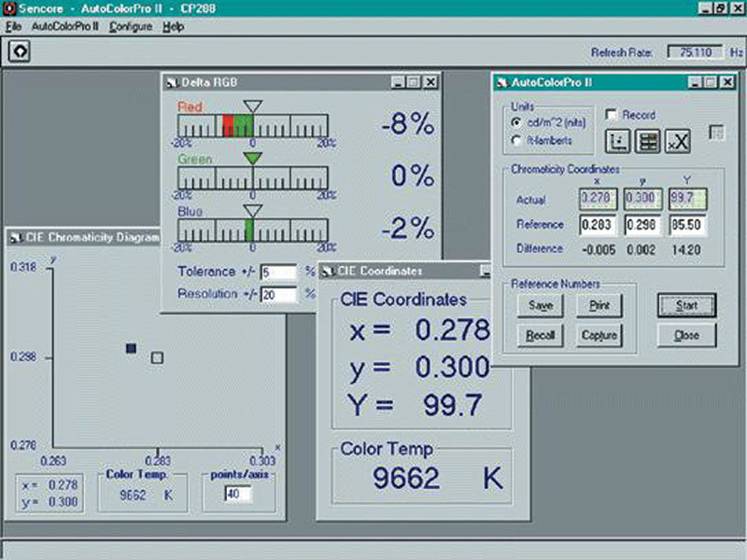Click the Refresh Rate value 75.110

696,52
